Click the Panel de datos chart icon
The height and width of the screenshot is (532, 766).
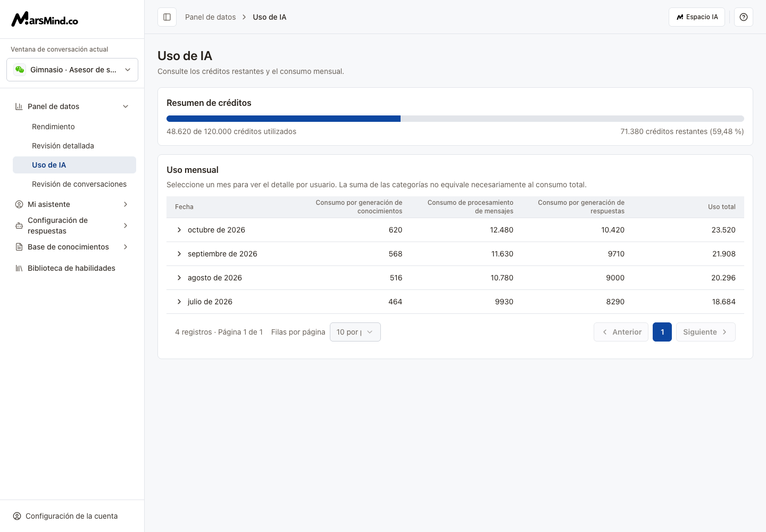[x=19, y=106]
